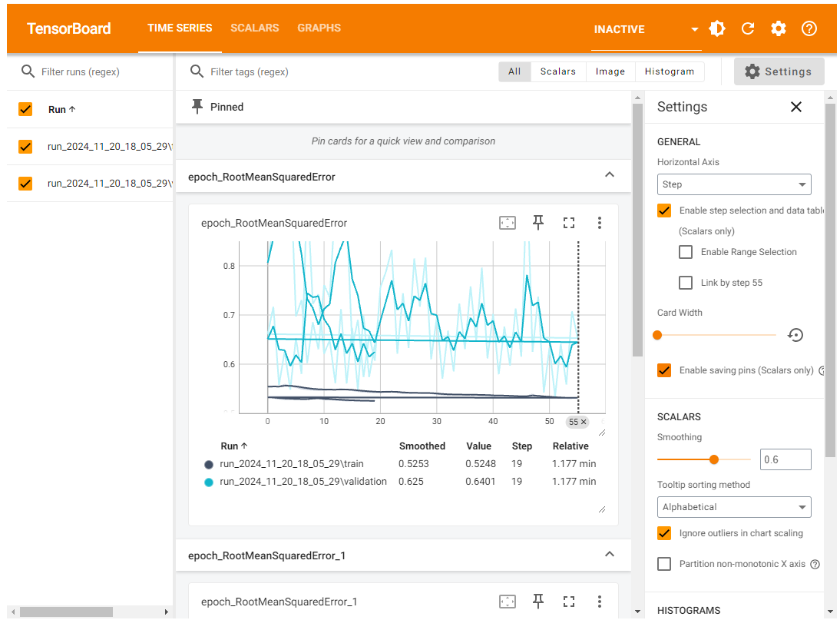Viewport: 840px width, 620px height.
Task: Reload data with the refresh icon
Action: pyautogui.click(x=747, y=28)
